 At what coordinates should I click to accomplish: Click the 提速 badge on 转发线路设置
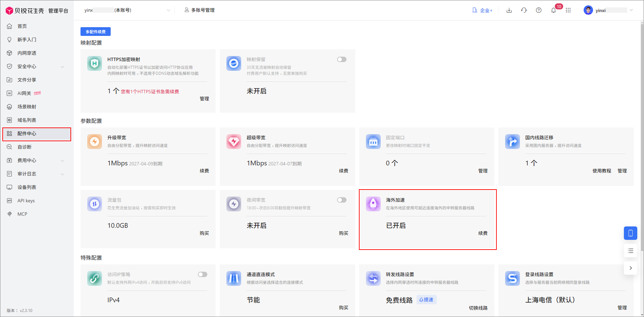click(x=426, y=299)
